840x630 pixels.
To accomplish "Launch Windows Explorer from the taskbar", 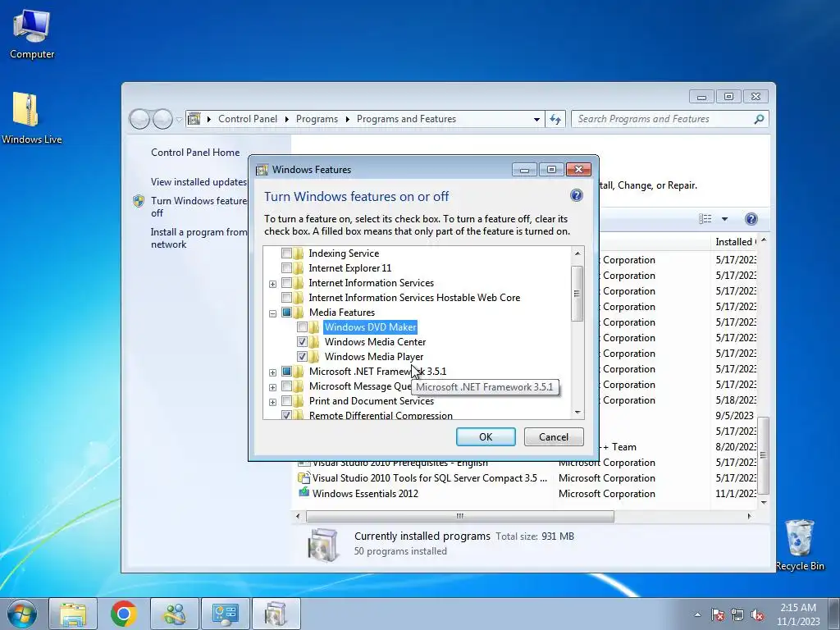I will [73, 614].
